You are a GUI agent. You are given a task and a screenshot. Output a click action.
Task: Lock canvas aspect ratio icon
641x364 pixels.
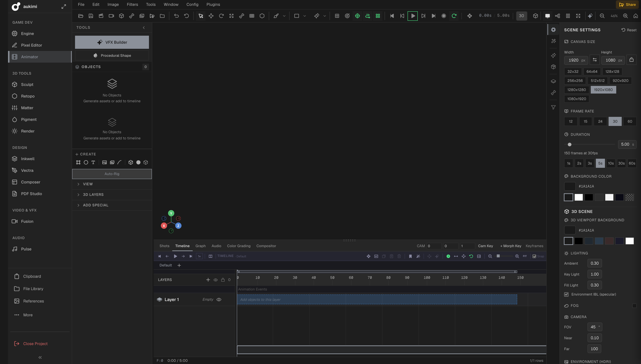coord(631,60)
